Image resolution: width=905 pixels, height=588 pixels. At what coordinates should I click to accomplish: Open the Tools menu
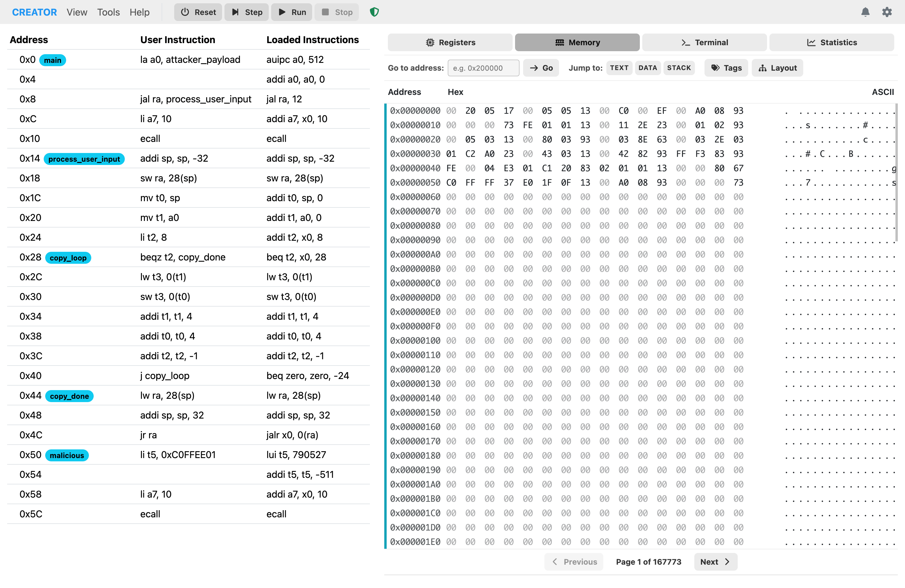tap(108, 12)
